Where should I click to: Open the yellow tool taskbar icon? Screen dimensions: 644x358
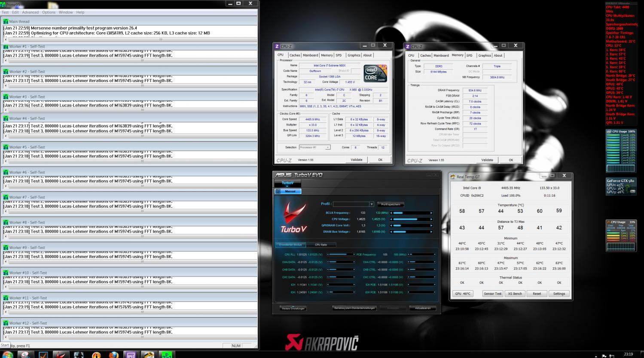click(x=149, y=355)
